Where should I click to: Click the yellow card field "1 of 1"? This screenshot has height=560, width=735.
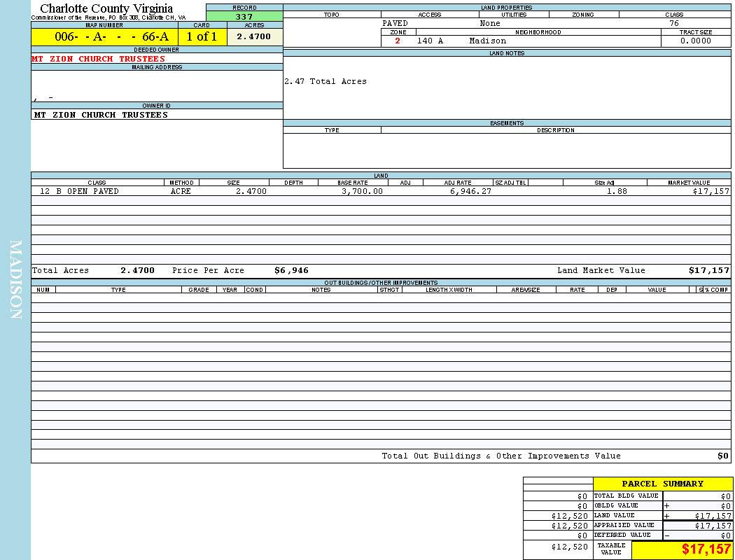[202, 37]
